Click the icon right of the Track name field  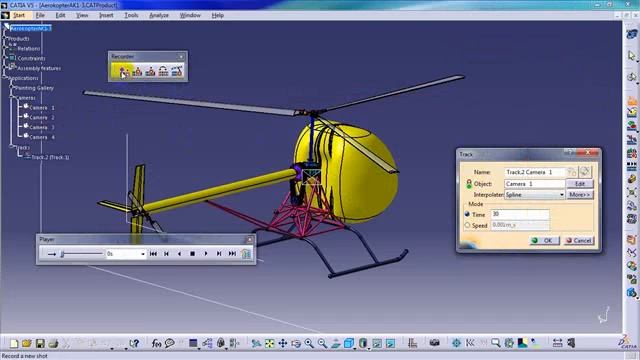(x=572, y=172)
